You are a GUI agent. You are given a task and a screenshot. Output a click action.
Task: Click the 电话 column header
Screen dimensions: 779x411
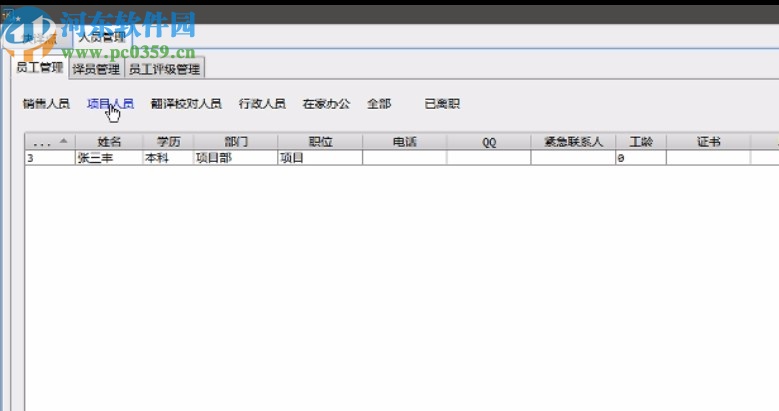point(404,142)
